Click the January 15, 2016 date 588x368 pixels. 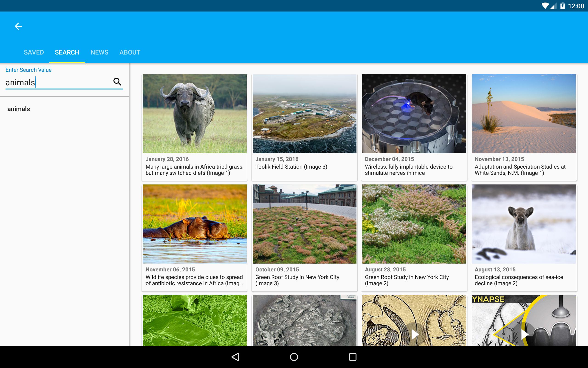[x=277, y=159]
